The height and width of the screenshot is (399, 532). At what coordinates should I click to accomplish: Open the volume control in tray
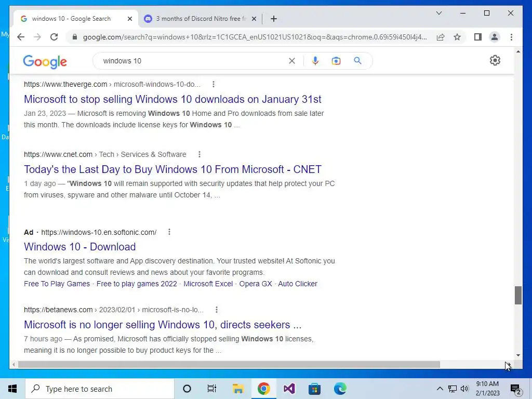464,389
